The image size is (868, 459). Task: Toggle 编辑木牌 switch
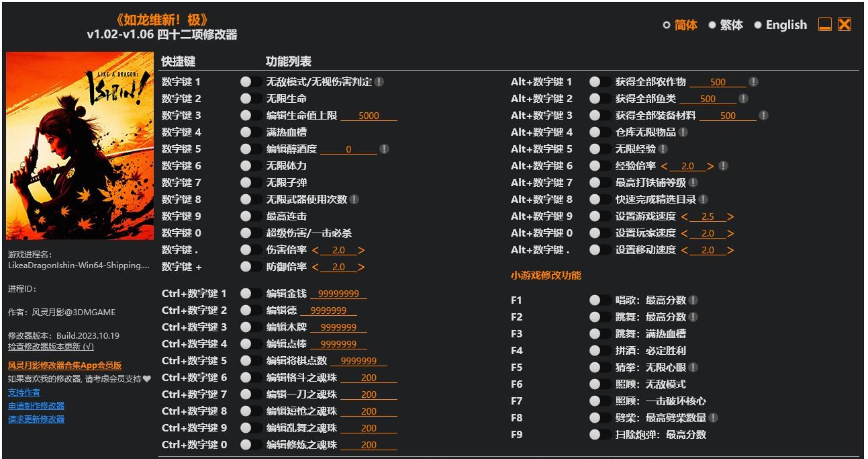click(251, 327)
